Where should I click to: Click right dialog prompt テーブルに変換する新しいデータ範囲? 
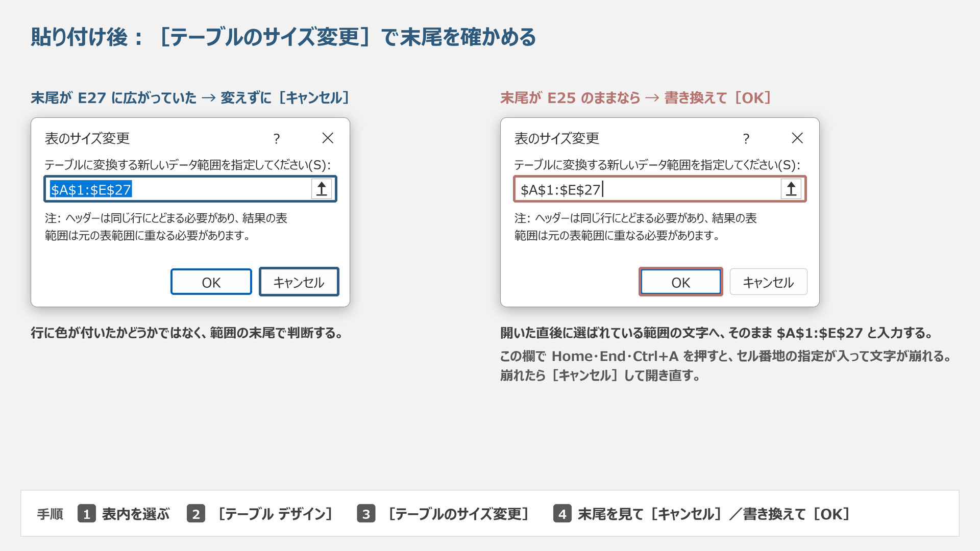click(x=657, y=165)
